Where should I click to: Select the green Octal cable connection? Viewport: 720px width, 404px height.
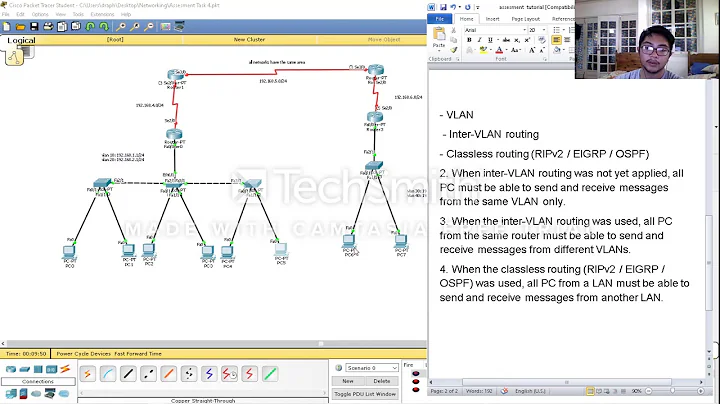(270, 374)
